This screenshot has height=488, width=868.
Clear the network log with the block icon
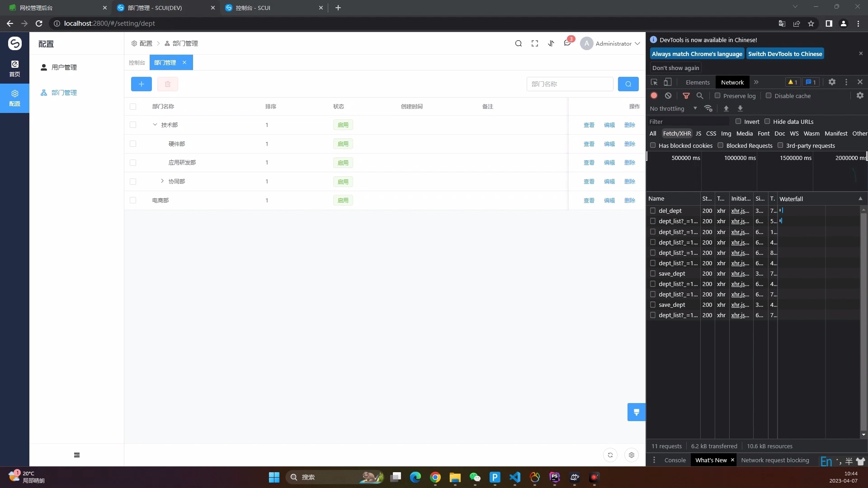pyautogui.click(x=668, y=95)
